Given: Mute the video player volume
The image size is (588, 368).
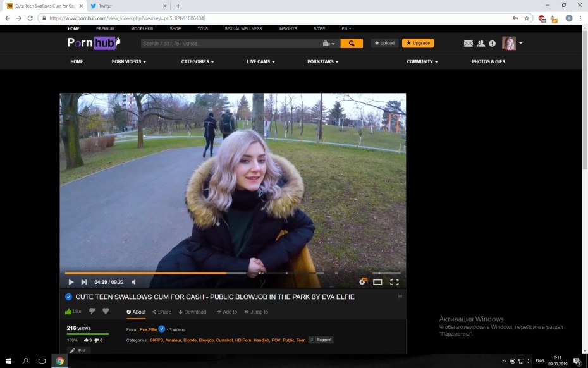Looking at the screenshot, I should tap(133, 282).
